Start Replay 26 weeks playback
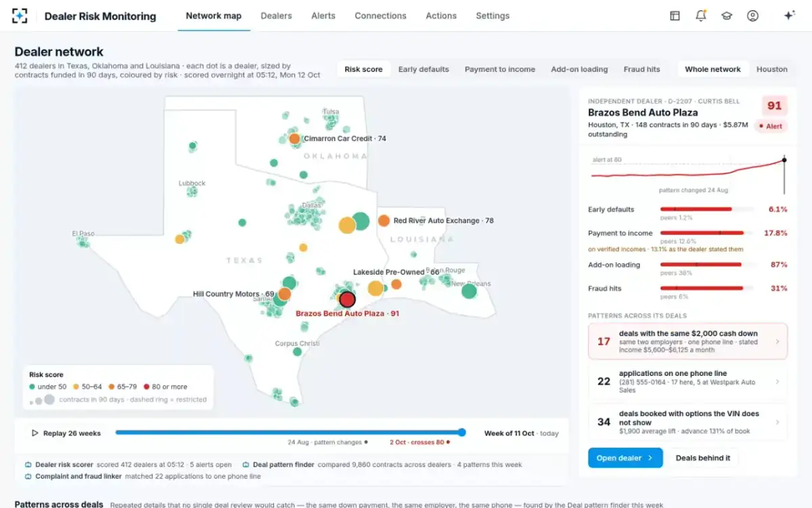 65,433
